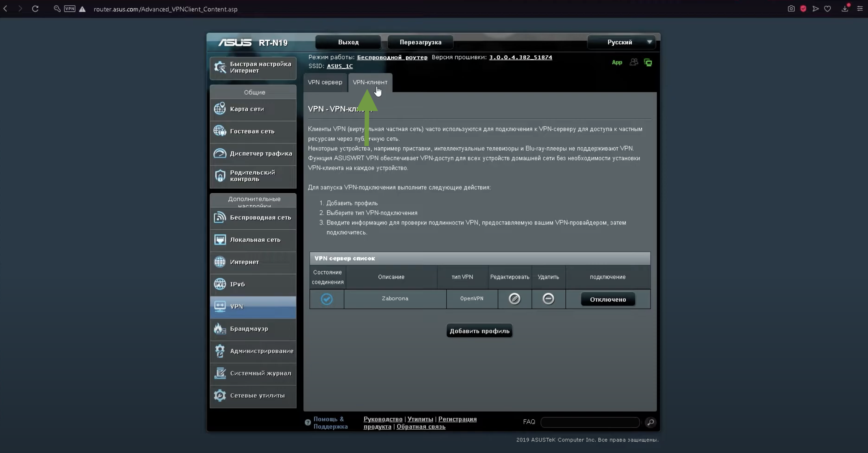Toggle the browser VPN badge
The image size is (868, 453).
(x=70, y=9)
